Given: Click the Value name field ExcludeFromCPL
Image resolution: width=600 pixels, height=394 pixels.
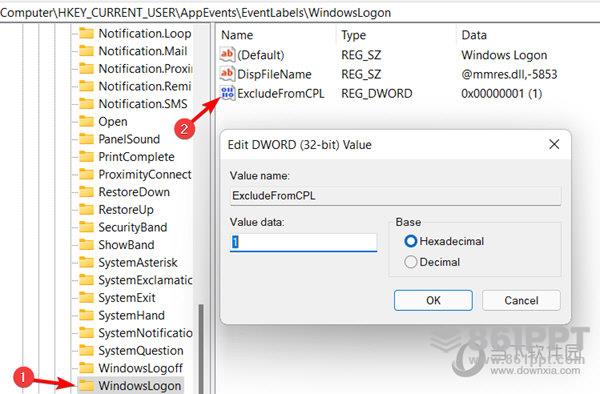Looking at the screenshot, I should pos(396,196).
